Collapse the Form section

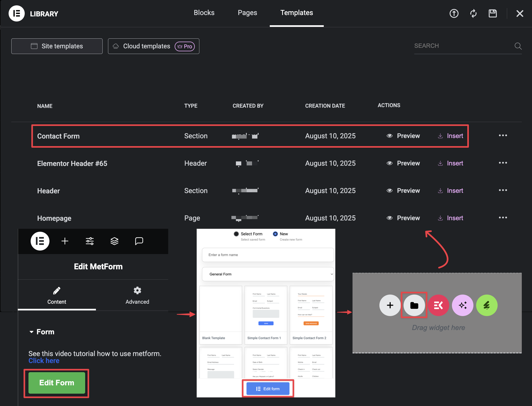[x=42, y=332]
